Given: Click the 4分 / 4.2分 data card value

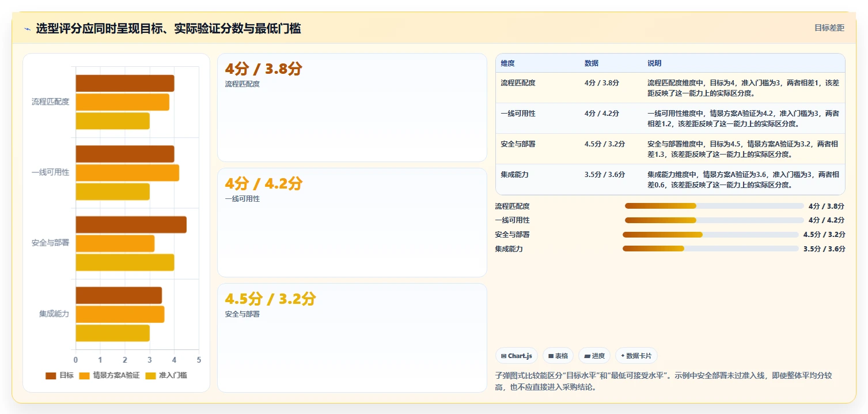Looking at the screenshot, I should 263,183.
